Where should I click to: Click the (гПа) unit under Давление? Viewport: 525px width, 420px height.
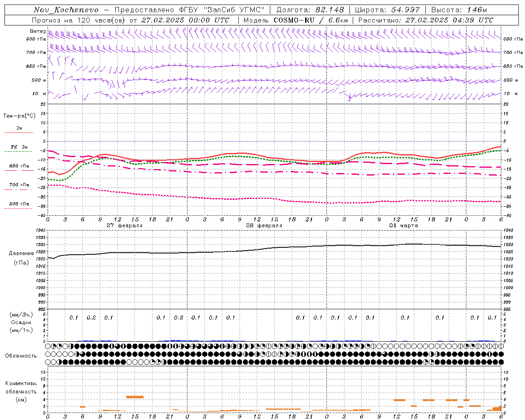click(x=21, y=262)
